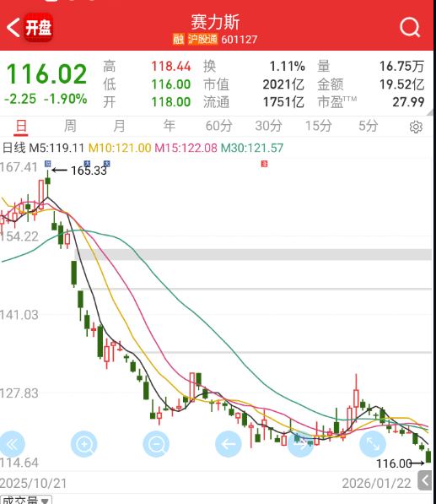This screenshot has width=436, height=504.
Task: Tap the 沪股通 badge
Action: point(202,39)
